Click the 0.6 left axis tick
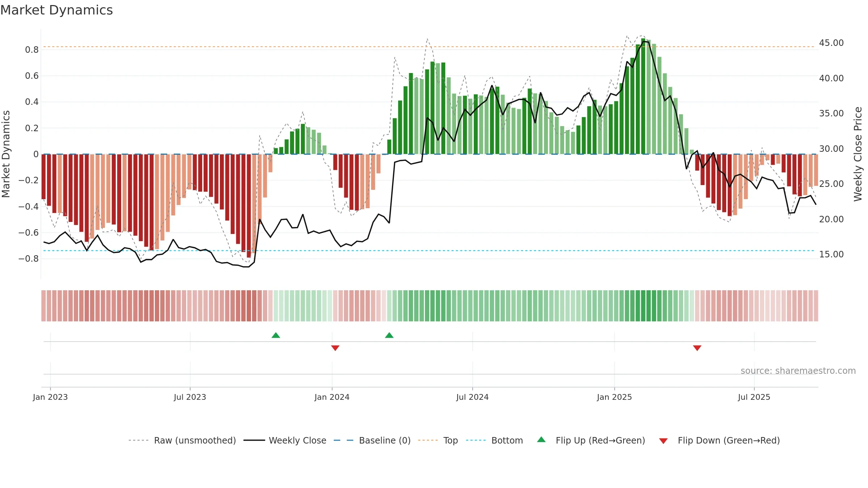The height and width of the screenshot is (488, 868). (x=32, y=76)
